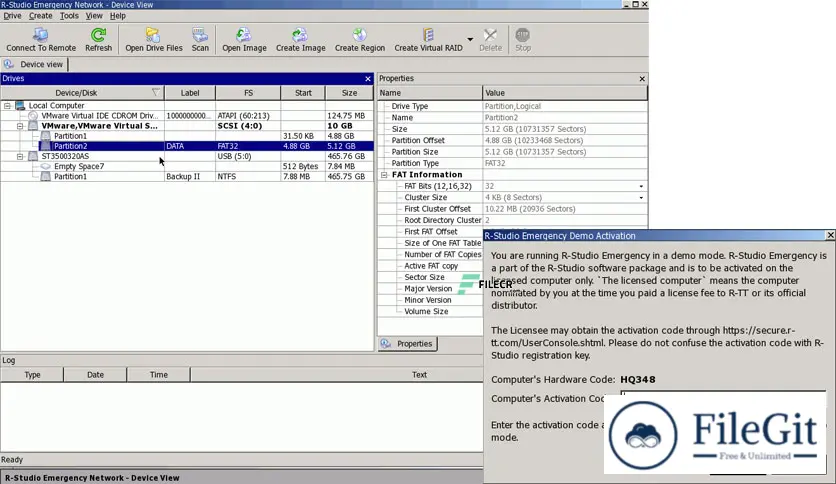
Task: Switch to the Device view tab
Action: point(34,64)
